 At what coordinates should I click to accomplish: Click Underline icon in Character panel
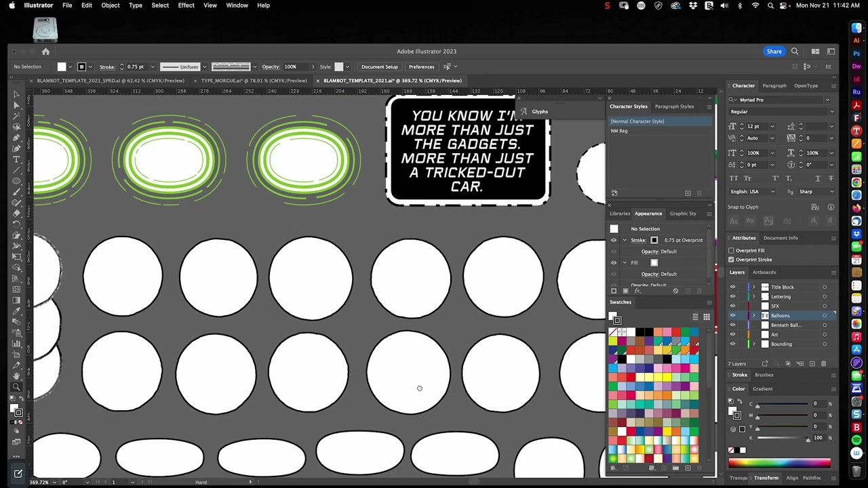coord(817,178)
